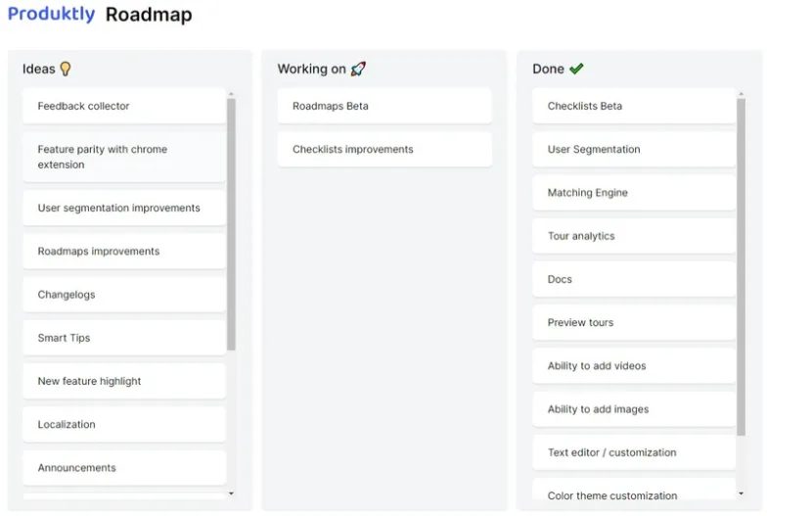Click the green checkmark beside Done
Viewport: 812px width, 516px height.
click(x=576, y=69)
